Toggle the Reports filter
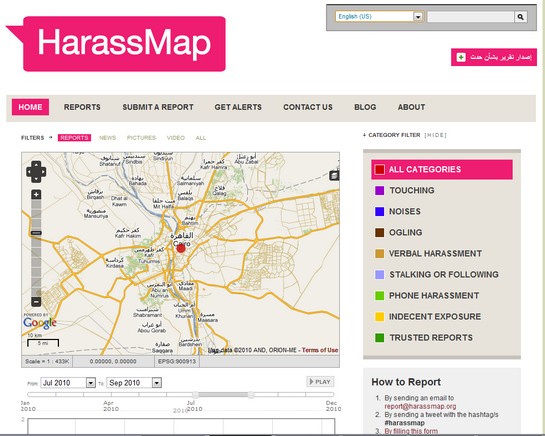 74,138
